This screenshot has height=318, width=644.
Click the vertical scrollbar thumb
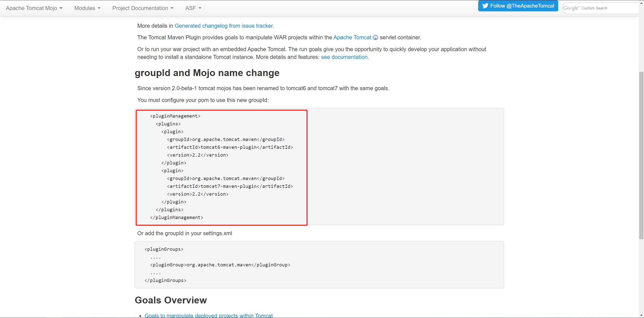tap(641, 155)
